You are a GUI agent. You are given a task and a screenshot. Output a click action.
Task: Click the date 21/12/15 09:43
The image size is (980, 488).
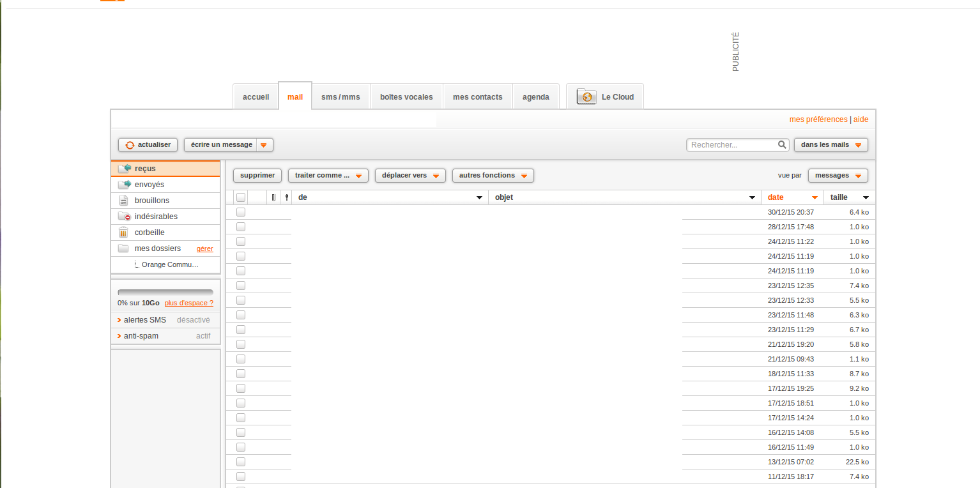tap(791, 359)
